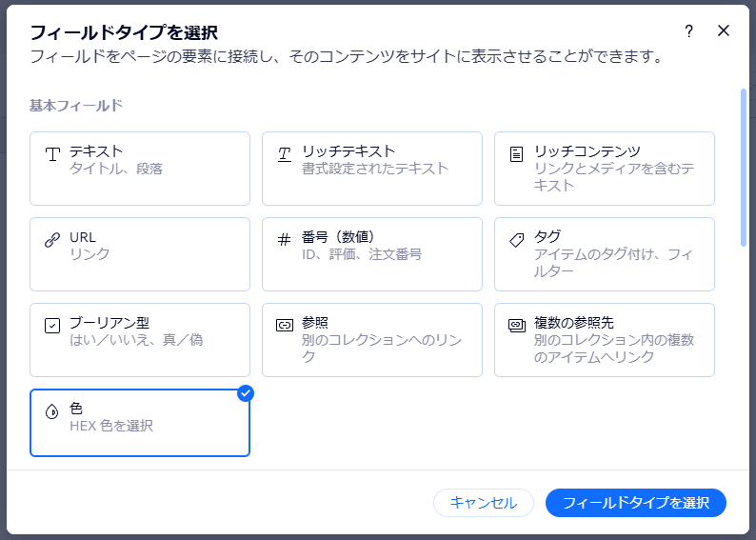Click the 複数の参照先 multi-reference icon
This screenshot has width=756, height=540.
[x=516, y=326]
